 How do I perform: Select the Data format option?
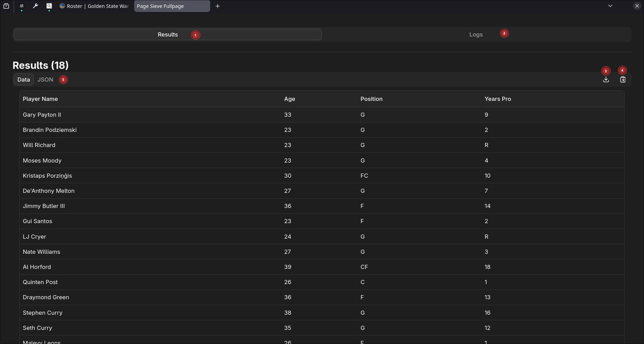point(23,80)
